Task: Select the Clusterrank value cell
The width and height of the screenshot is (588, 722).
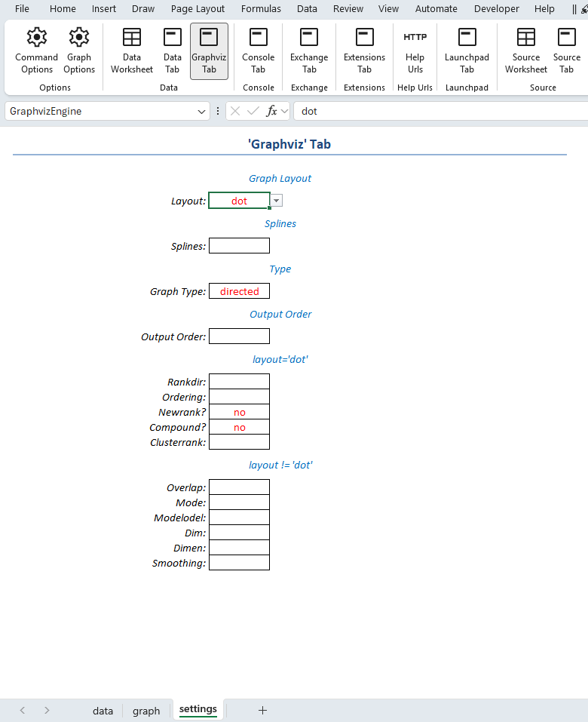Action: coord(239,442)
